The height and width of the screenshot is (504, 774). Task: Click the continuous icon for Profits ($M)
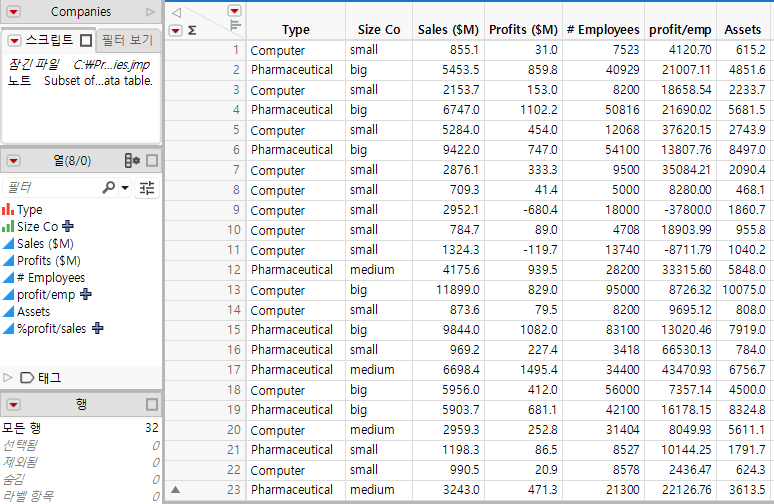point(8,261)
